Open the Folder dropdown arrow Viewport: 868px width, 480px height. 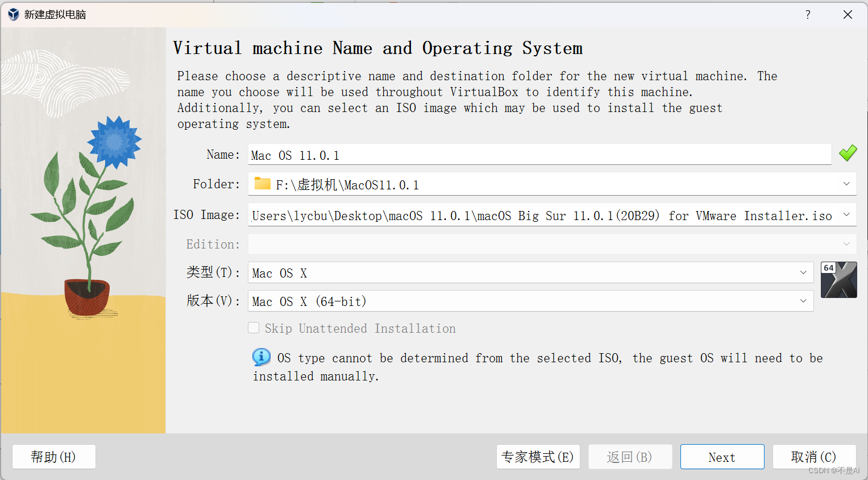coord(846,184)
